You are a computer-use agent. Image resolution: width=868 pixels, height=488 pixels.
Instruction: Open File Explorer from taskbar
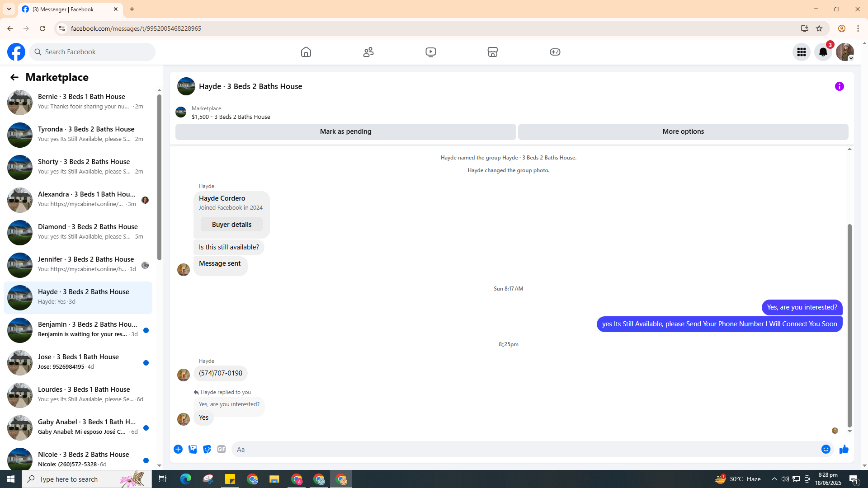click(x=274, y=479)
